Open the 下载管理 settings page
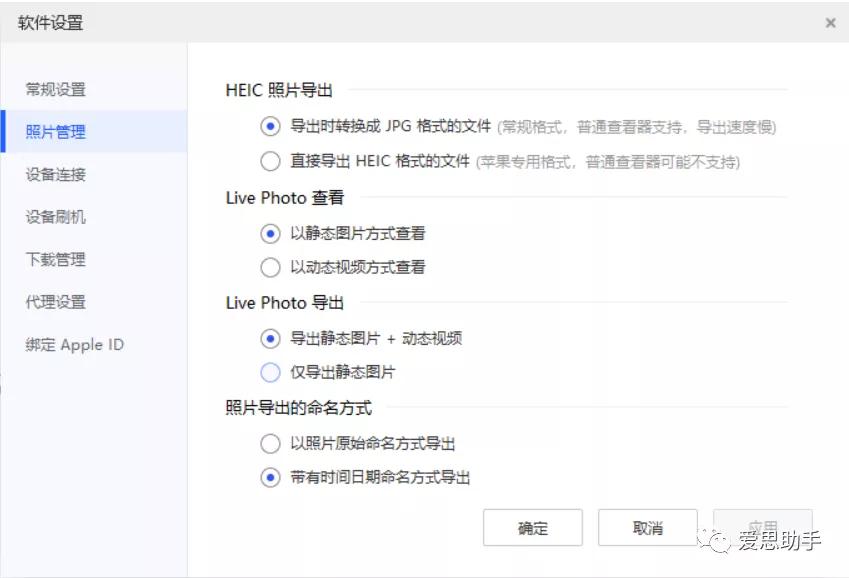849x578 pixels. (x=62, y=259)
